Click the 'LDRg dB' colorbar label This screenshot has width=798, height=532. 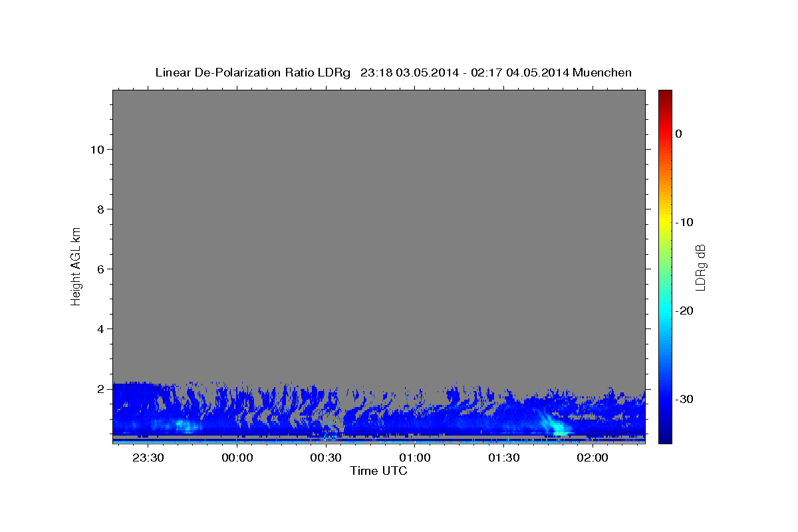700,267
